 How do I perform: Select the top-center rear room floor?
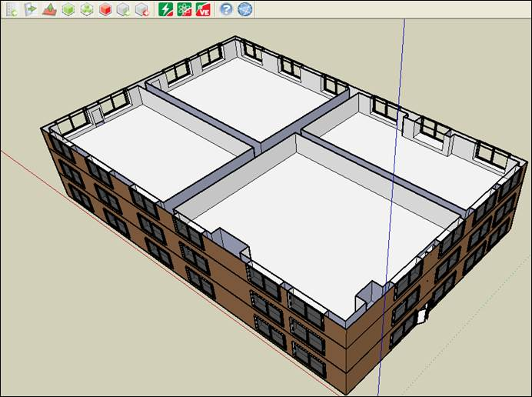[x=246, y=96]
